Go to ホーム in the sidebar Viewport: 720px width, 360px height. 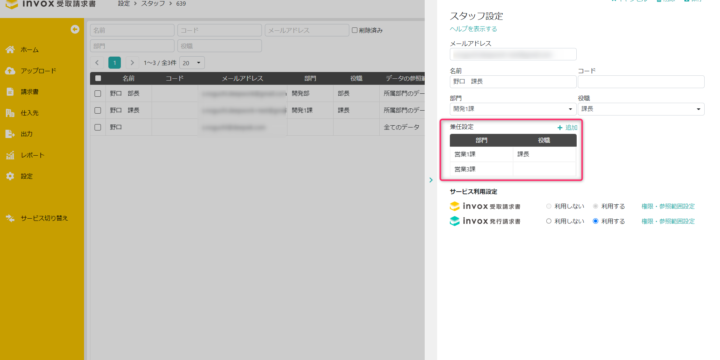pos(29,50)
